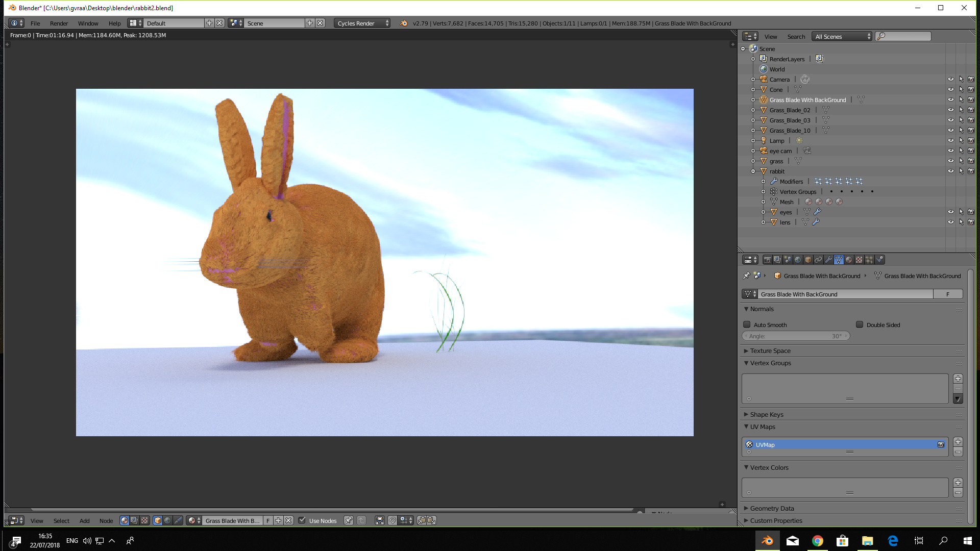Choose line style shader type (brush icon)
980x551 pixels.
pos(178,520)
